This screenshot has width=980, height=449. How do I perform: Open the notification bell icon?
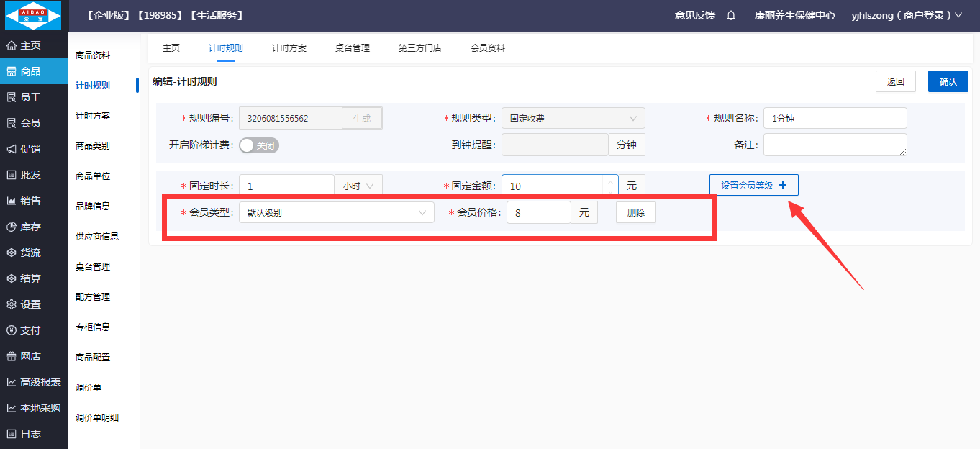coord(731,15)
